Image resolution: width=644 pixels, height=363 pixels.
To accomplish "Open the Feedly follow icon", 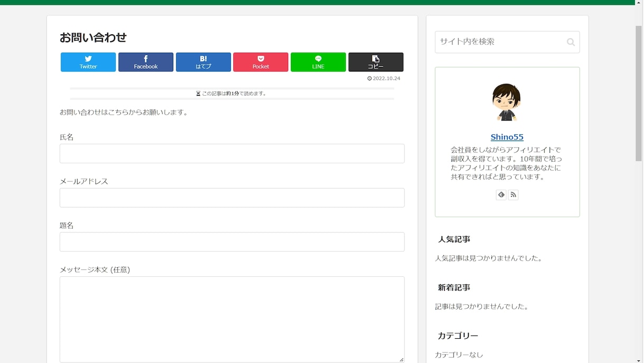I will coord(501,195).
